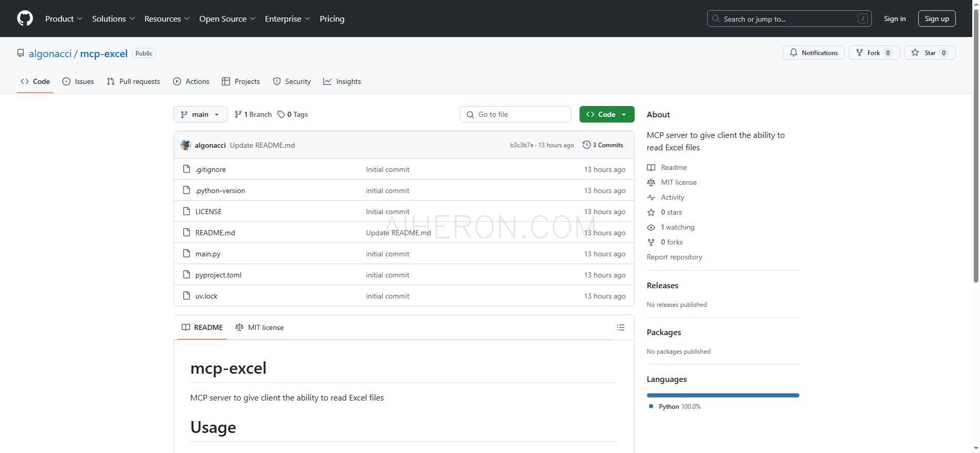Expand the Enterprise menu
Viewport: 980px width, 453px height.
pyautogui.click(x=287, y=19)
